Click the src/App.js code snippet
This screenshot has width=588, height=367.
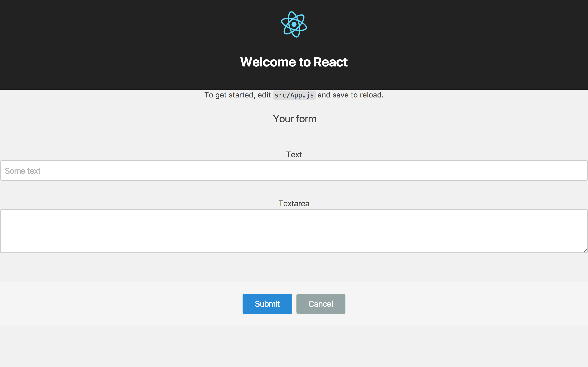coord(294,95)
